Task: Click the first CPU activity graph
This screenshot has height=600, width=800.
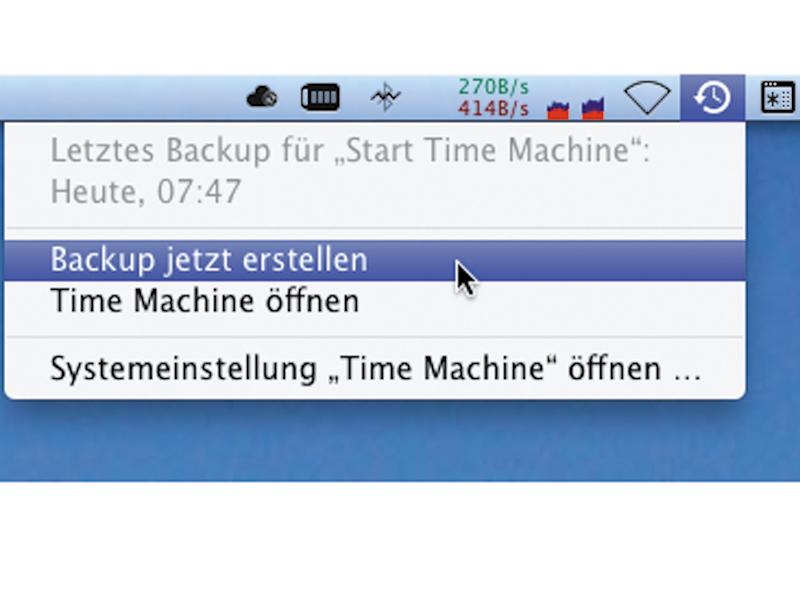Action: click(558, 109)
